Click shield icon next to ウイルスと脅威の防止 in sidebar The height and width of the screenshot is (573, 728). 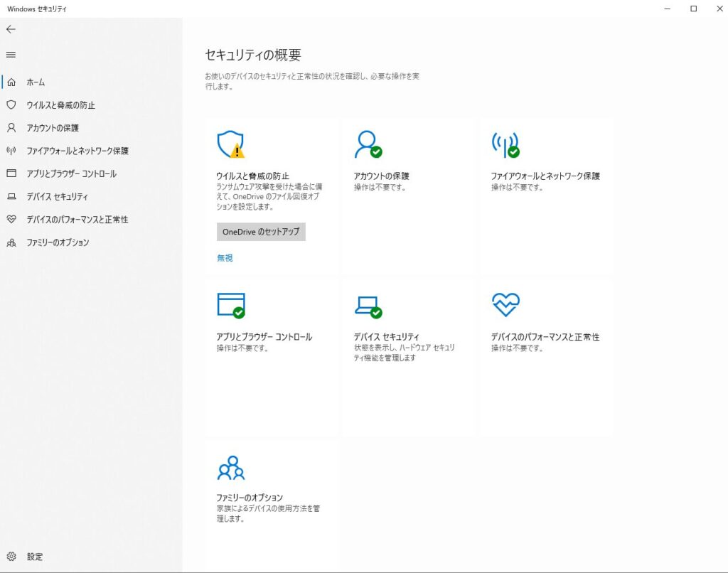click(x=11, y=105)
